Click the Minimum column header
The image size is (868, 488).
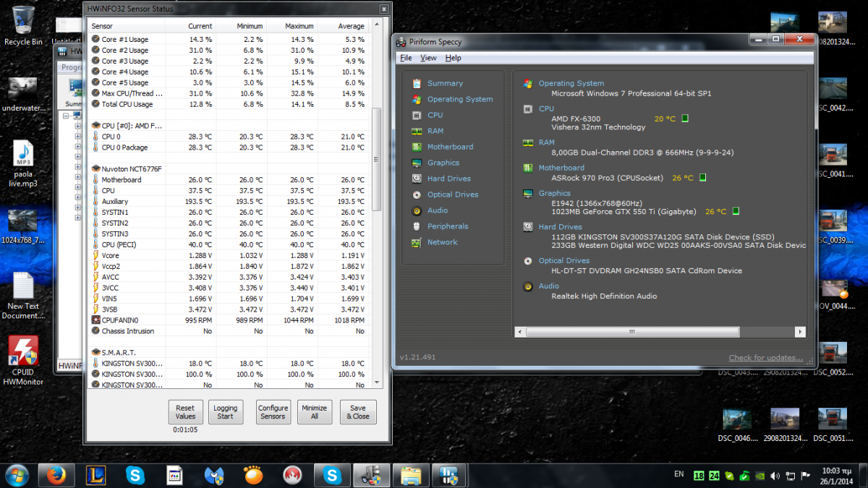(x=241, y=26)
